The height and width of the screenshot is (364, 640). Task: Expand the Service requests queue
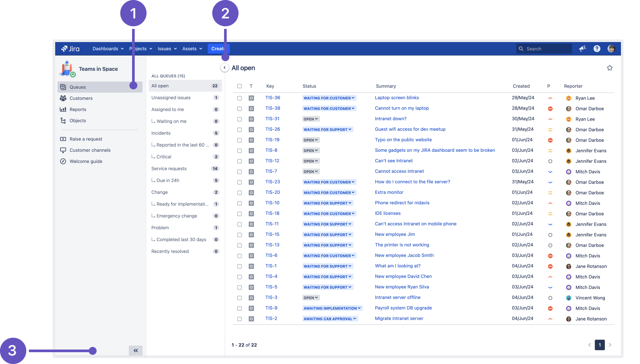(x=169, y=168)
